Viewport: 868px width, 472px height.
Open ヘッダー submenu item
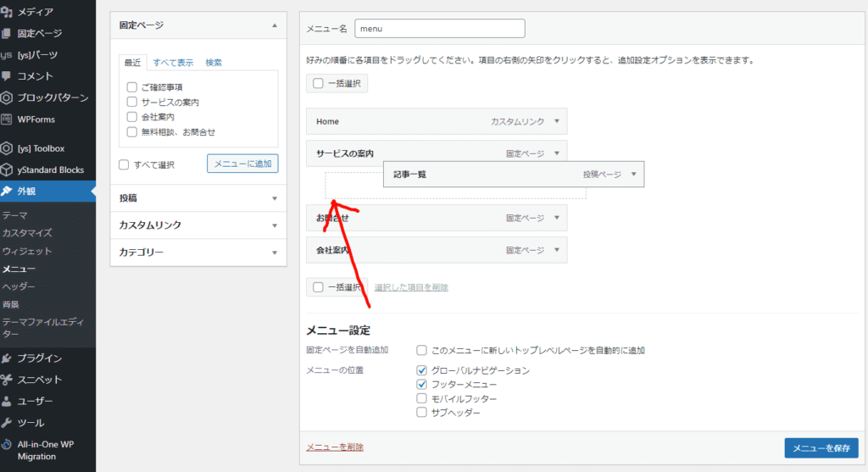(19, 286)
